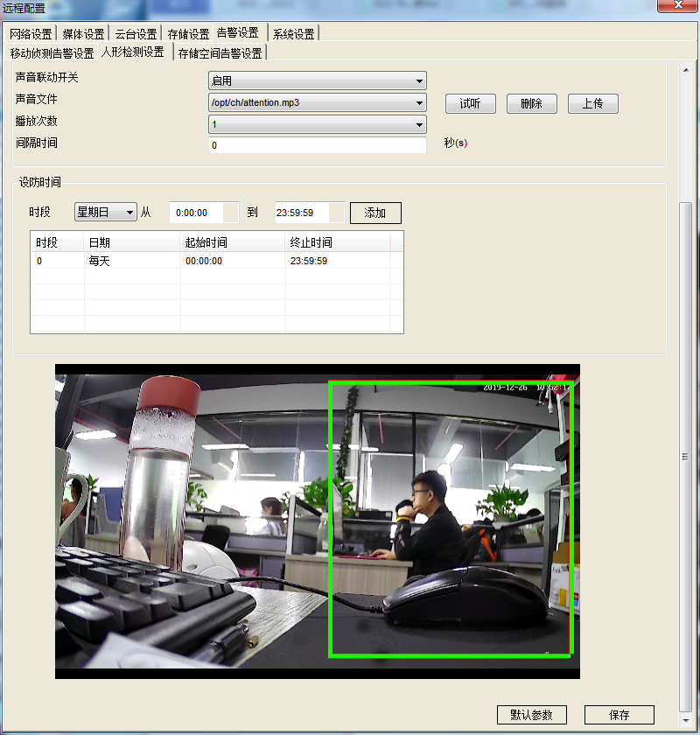Open the 星期日 weekday dropdown
Screen dimensions: 700x735
[106, 212]
